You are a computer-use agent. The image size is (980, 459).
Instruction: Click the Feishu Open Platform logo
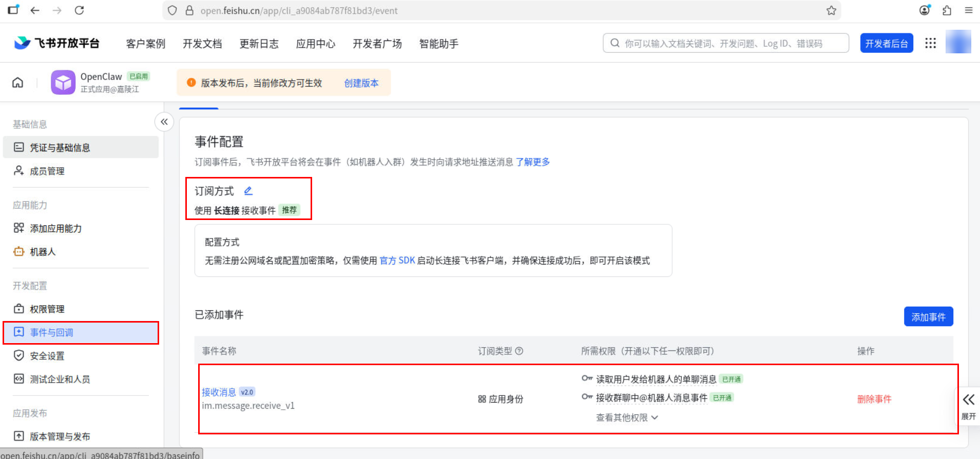pos(56,43)
